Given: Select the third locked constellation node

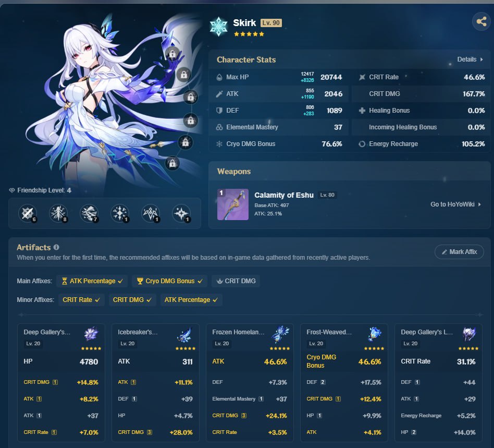Looking at the screenshot, I should (191, 97).
